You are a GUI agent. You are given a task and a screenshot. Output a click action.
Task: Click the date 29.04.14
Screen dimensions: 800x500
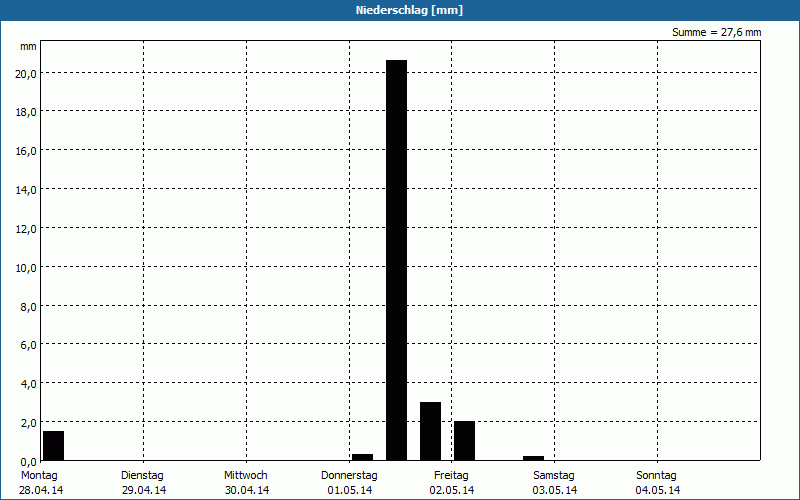pyautogui.click(x=144, y=490)
